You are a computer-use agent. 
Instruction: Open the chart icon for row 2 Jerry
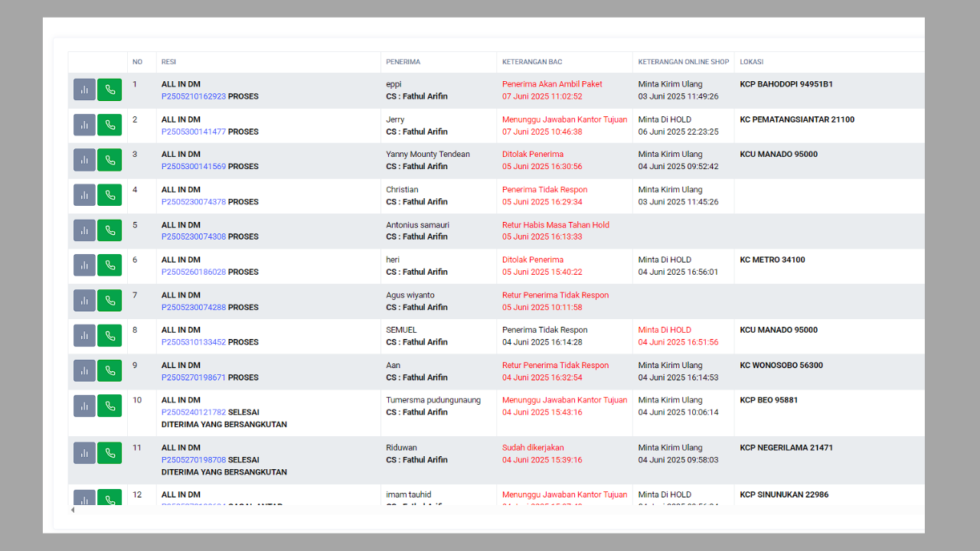[84, 125]
